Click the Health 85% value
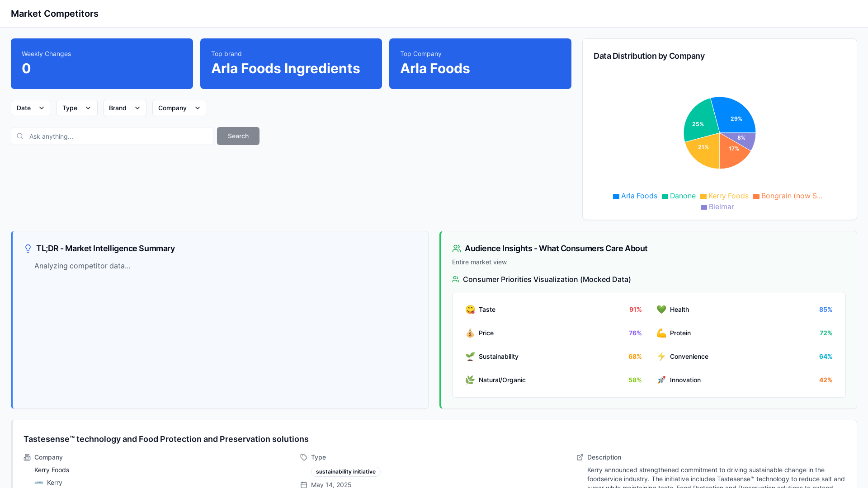Screen dimensions: 868x488 [826, 310]
